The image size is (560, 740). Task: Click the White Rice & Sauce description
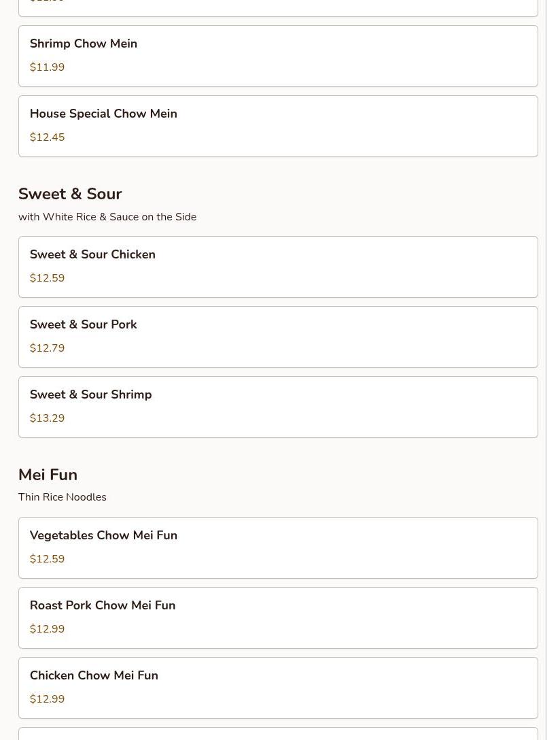(107, 216)
